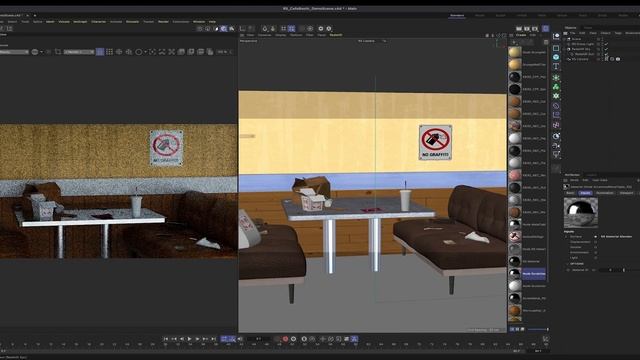
Task: Click the Text spline 'T' tool icon
Action: 556,67
